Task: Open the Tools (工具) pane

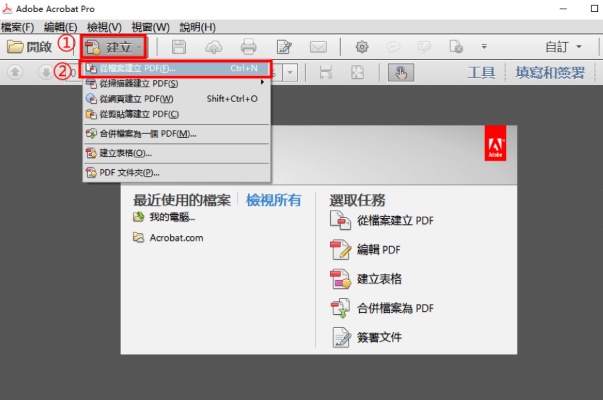Action: coord(481,72)
